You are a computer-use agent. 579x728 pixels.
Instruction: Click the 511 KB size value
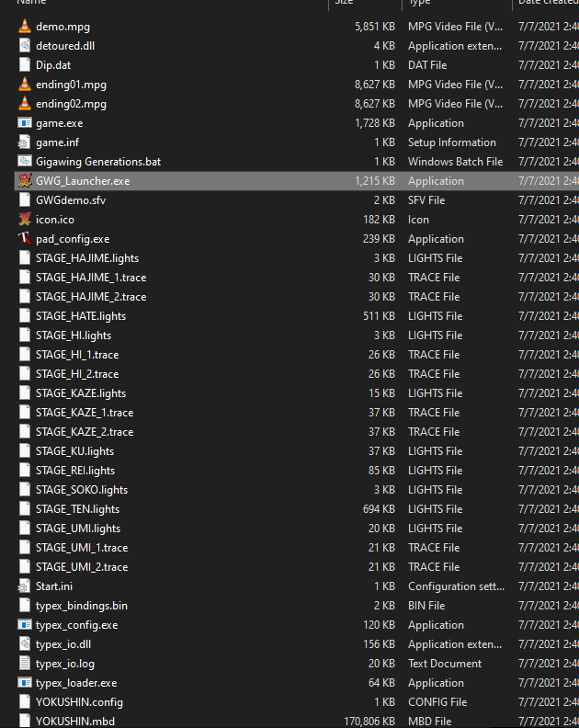tap(379, 315)
